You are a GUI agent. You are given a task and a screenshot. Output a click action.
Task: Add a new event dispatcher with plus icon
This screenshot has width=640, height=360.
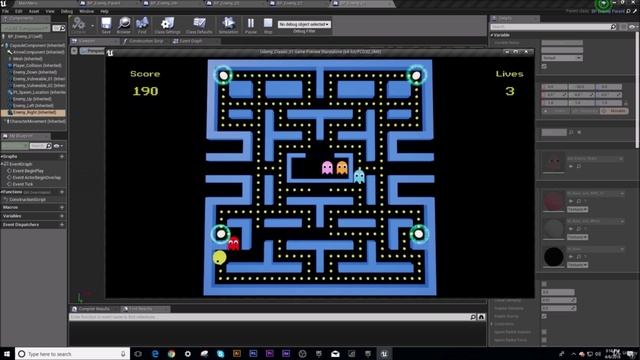point(62,224)
